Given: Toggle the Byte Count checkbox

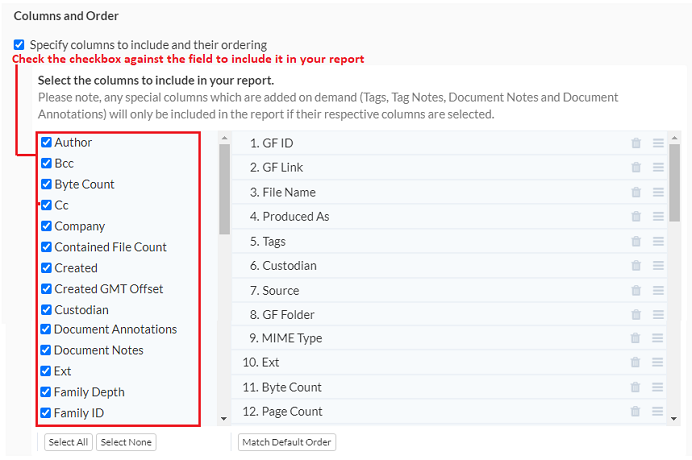Looking at the screenshot, I should [x=46, y=184].
